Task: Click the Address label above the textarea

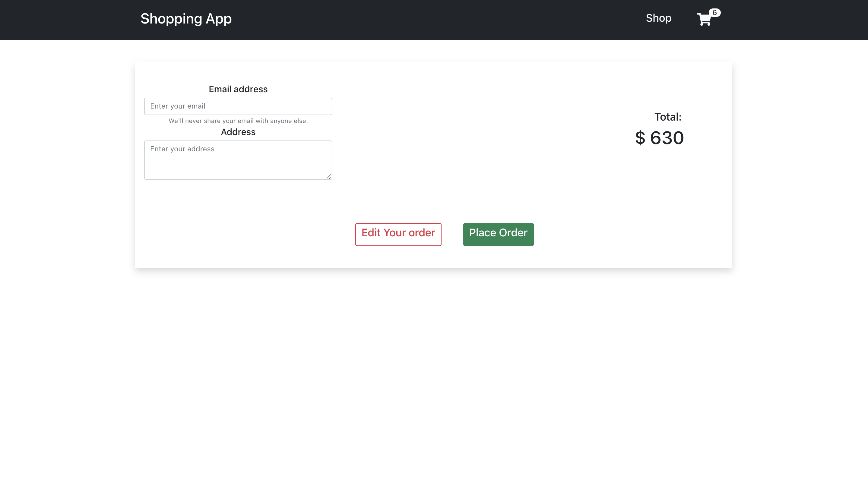Action: coord(238,132)
